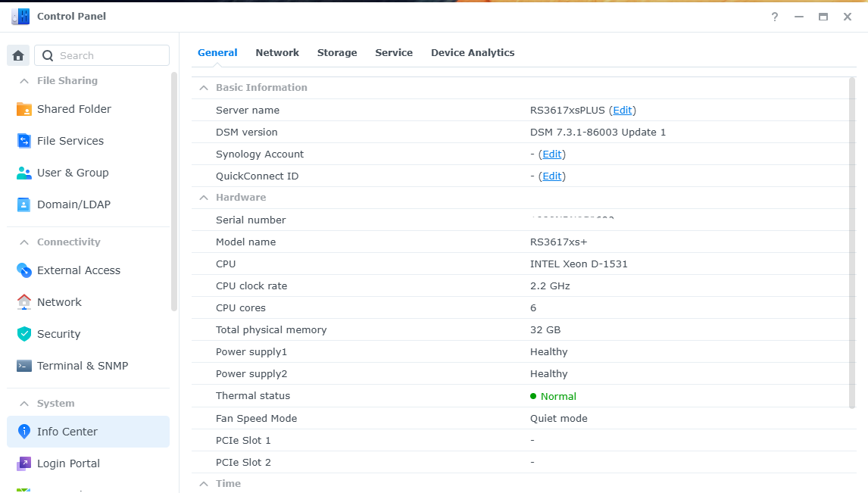Screen dimensions: 868x493
Task: Click the Domain/LDAP icon
Action: (23, 204)
